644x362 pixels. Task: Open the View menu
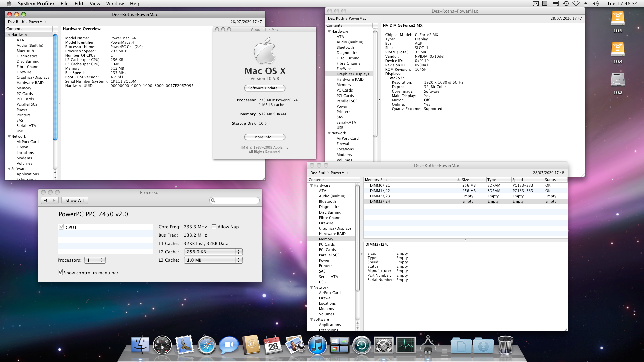(x=95, y=4)
